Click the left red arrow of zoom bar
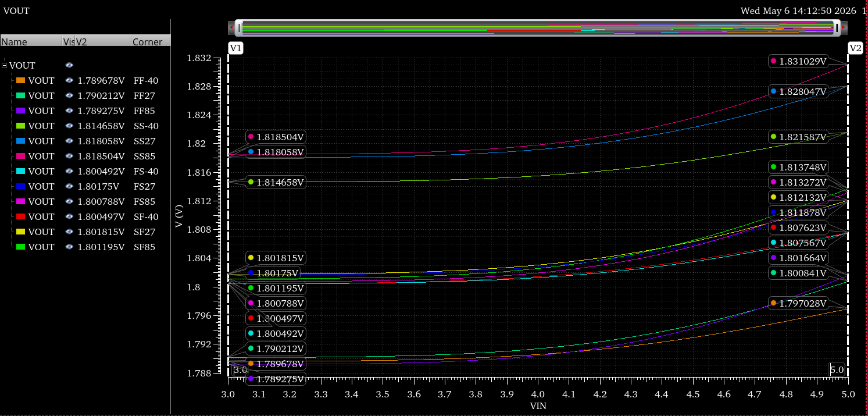Viewport: 868px width, 416px height. [x=231, y=27]
